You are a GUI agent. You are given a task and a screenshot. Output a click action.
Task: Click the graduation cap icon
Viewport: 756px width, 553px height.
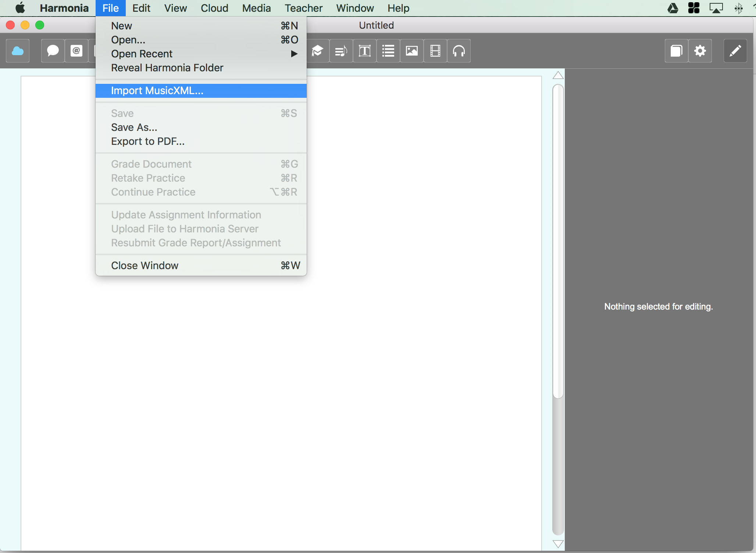click(x=317, y=51)
